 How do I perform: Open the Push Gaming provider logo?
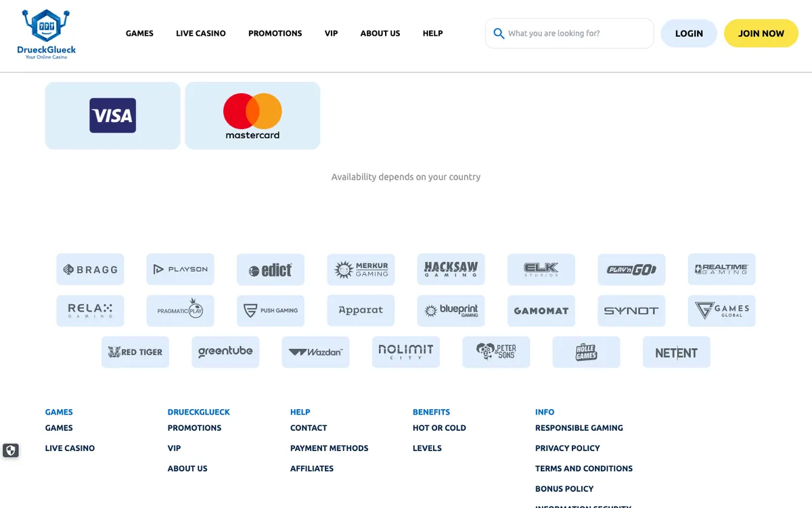coord(271,311)
